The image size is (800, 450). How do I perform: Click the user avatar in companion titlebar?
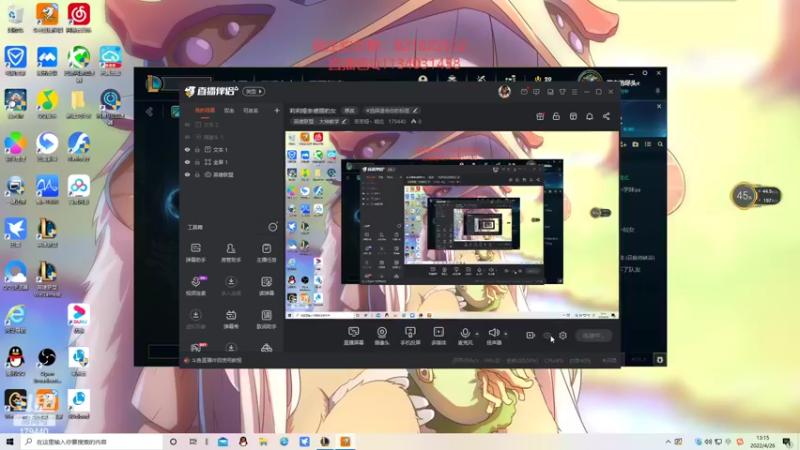click(504, 91)
